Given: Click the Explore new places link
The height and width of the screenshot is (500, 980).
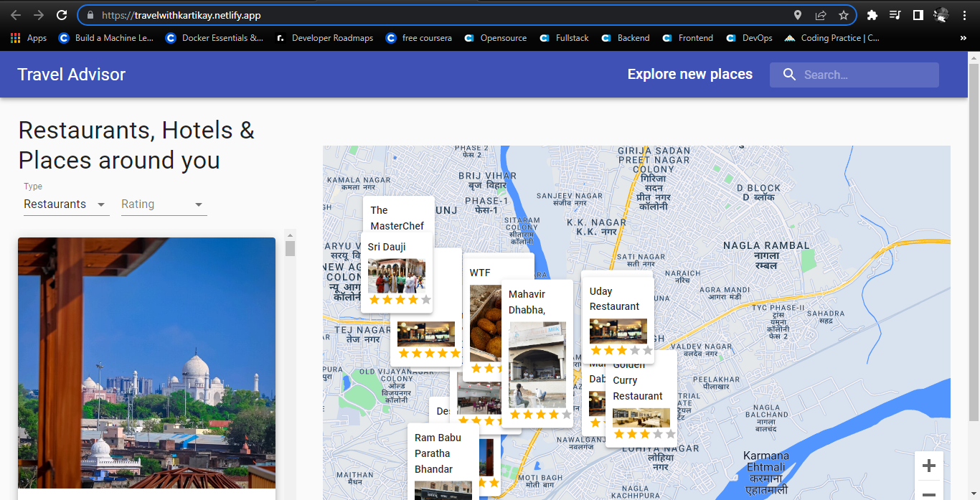Looking at the screenshot, I should point(689,74).
